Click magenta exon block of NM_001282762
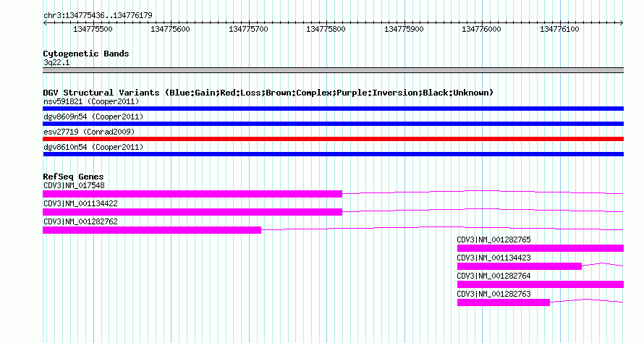Screen dimensions: 644x343 [152, 230]
